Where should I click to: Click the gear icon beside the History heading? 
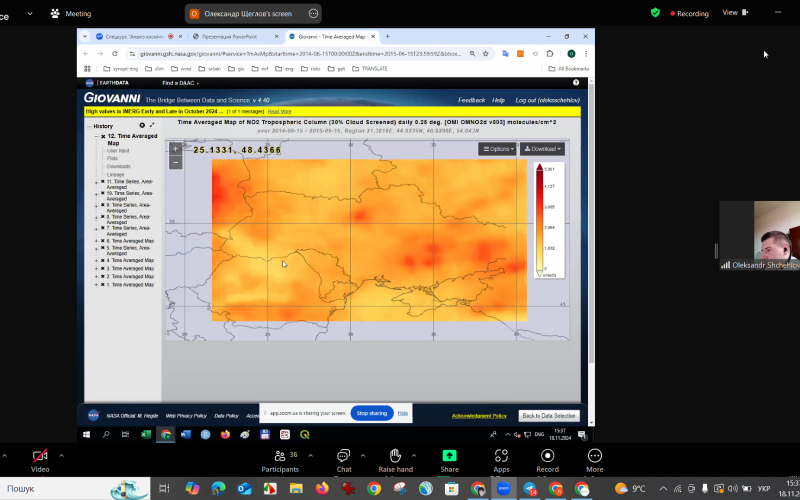(142, 126)
